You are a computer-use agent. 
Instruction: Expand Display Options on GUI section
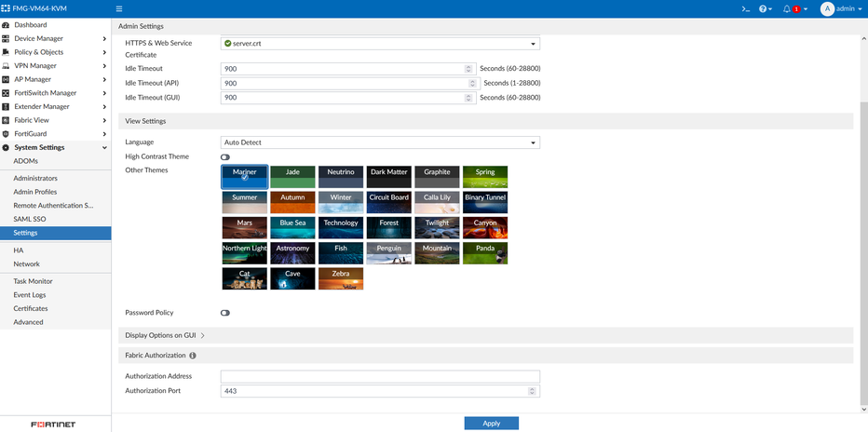165,335
